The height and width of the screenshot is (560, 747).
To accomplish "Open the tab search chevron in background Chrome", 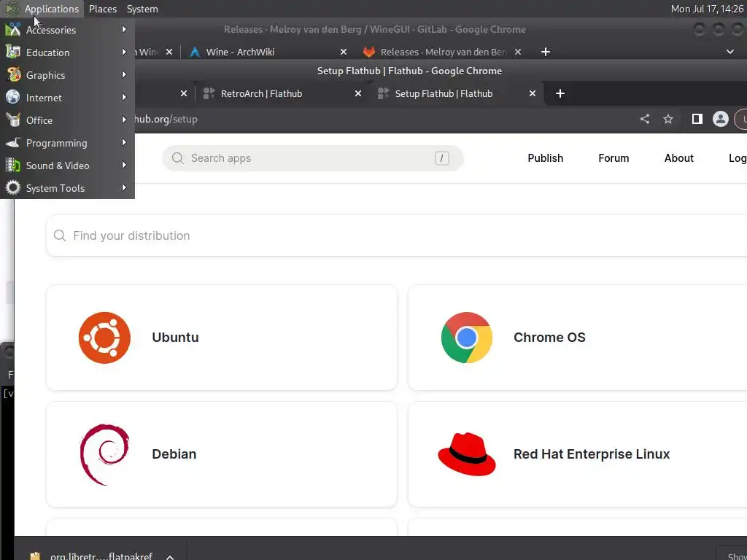I will click(729, 52).
